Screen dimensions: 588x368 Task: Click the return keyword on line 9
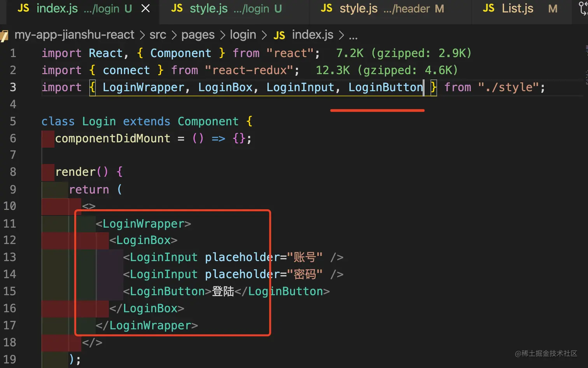[89, 189]
